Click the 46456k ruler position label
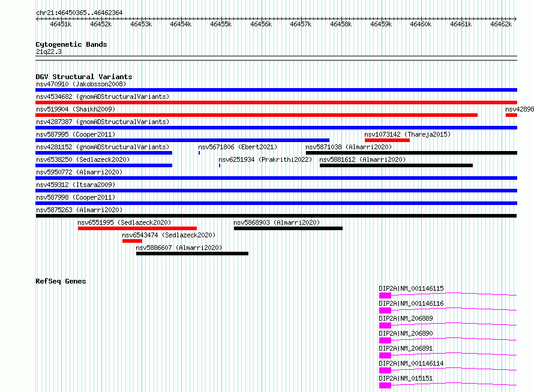534x392 pixels. click(x=261, y=24)
